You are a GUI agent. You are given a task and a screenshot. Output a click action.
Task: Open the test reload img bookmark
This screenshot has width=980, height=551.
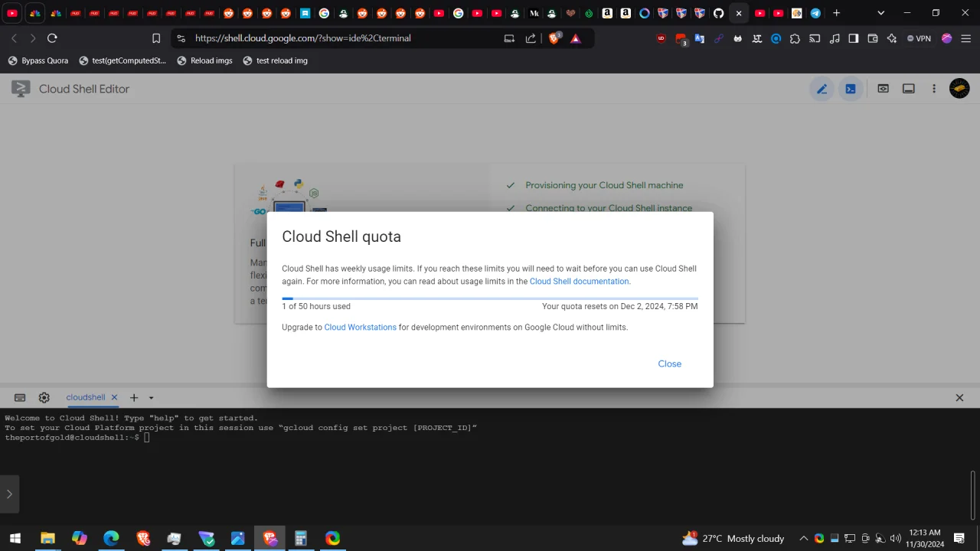(275, 60)
